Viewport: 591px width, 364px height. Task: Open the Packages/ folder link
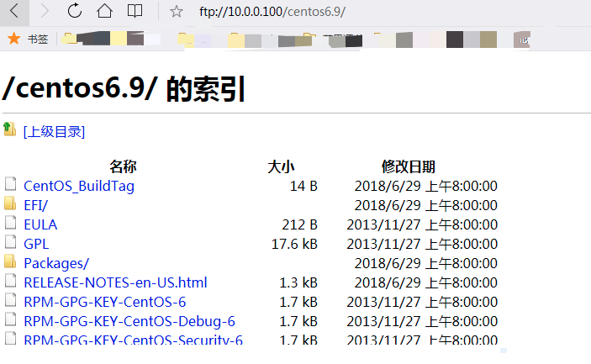pos(56,263)
